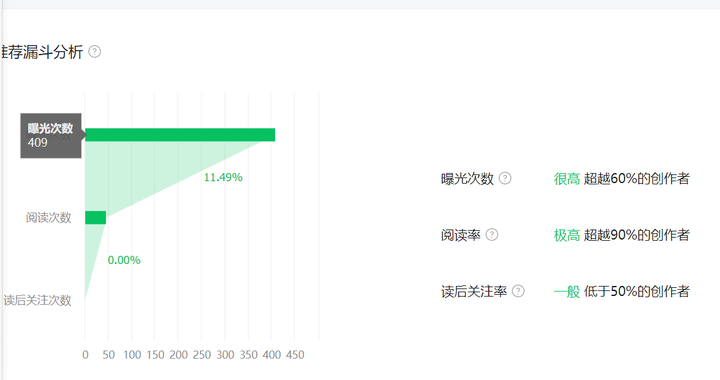Click the 阅读次数 axis label

point(49,218)
